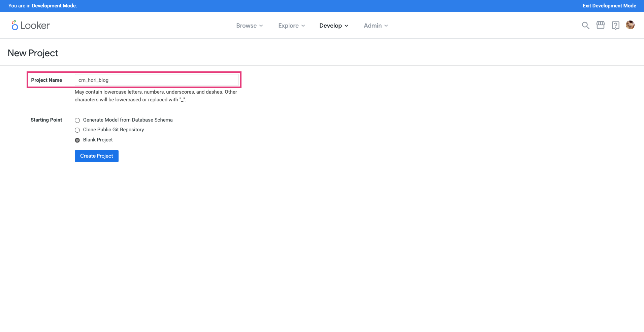Choose Clone Public Git Repository
The width and height of the screenshot is (644, 332).
tap(77, 130)
